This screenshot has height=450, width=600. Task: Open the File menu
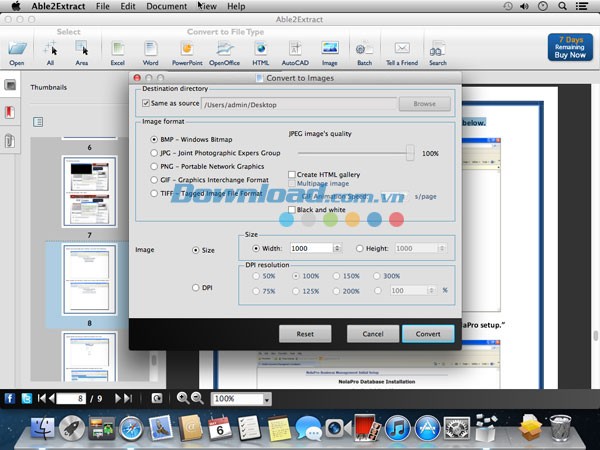(x=103, y=6)
